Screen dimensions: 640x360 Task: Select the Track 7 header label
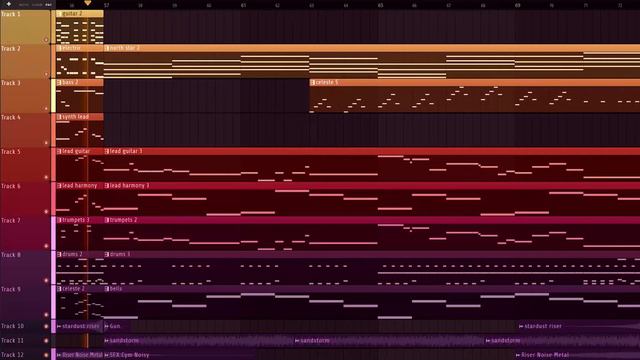click(x=11, y=220)
